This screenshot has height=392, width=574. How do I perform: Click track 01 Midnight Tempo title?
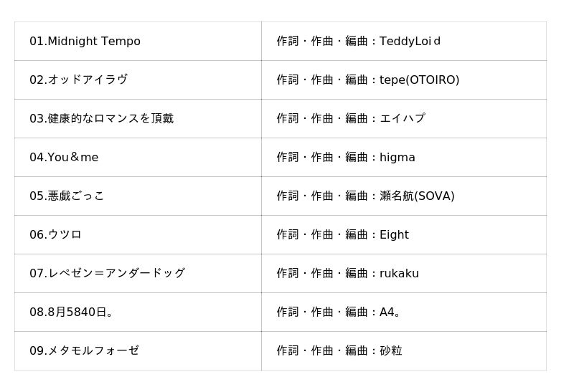tap(85, 42)
